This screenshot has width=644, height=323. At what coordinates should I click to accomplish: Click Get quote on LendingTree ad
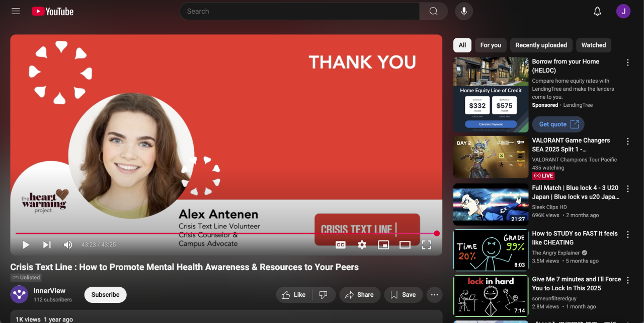point(558,124)
